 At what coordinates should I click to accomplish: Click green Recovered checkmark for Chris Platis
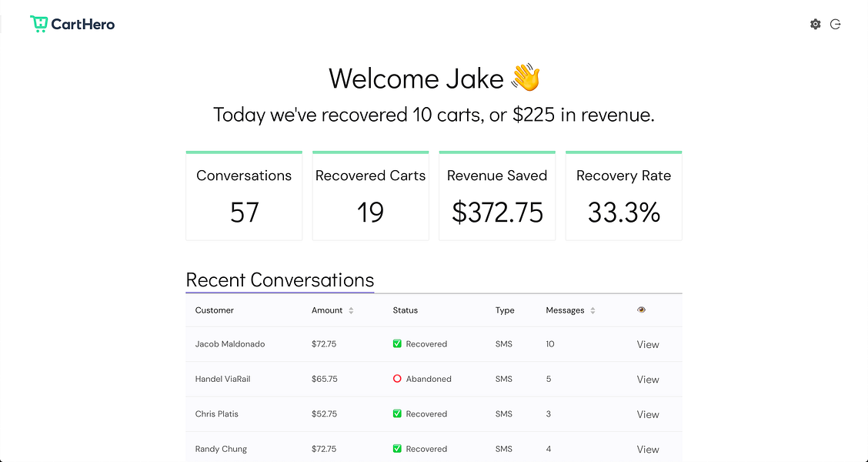click(397, 413)
